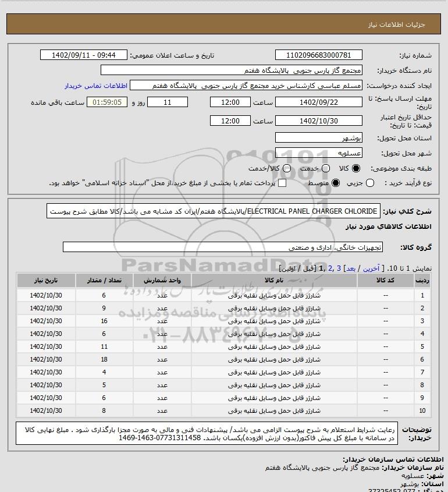Screen dimensions: 448x492
Task: Open page 3 of the items list
Action: (339, 268)
